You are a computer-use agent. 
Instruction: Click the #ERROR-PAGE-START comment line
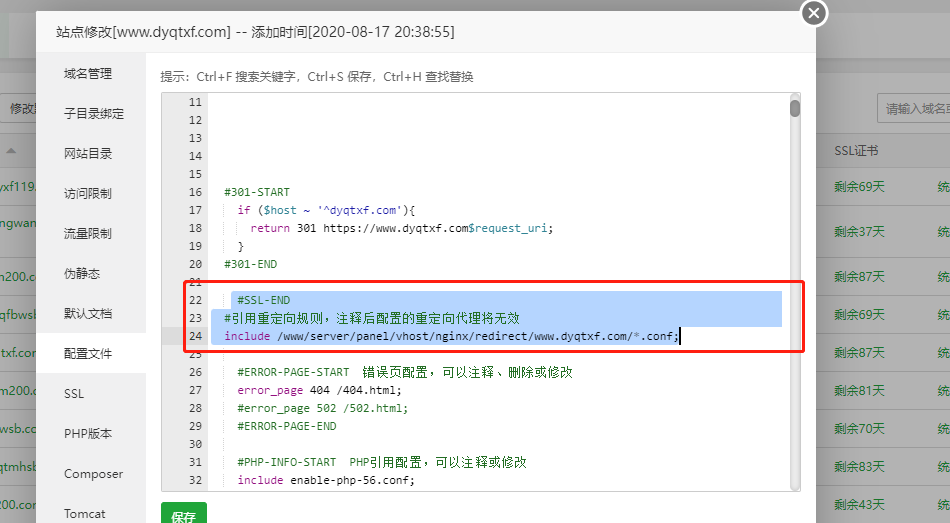point(405,372)
